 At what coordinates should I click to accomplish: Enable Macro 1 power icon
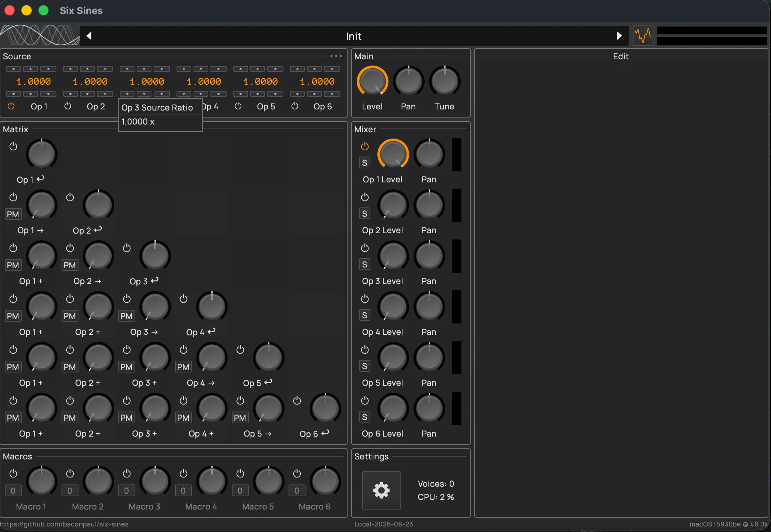pos(13,473)
